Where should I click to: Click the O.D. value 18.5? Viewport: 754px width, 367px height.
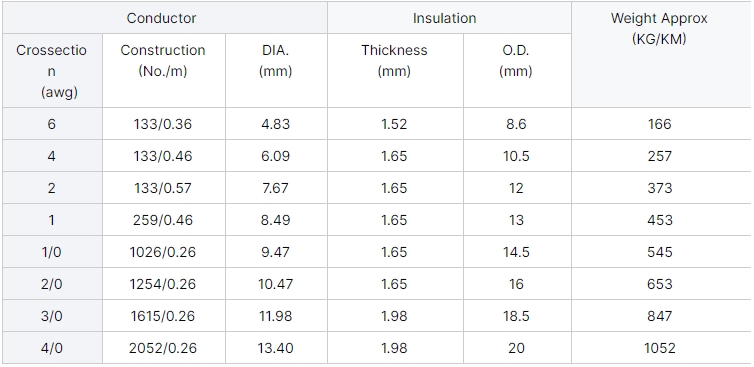[x=516, y=316]
